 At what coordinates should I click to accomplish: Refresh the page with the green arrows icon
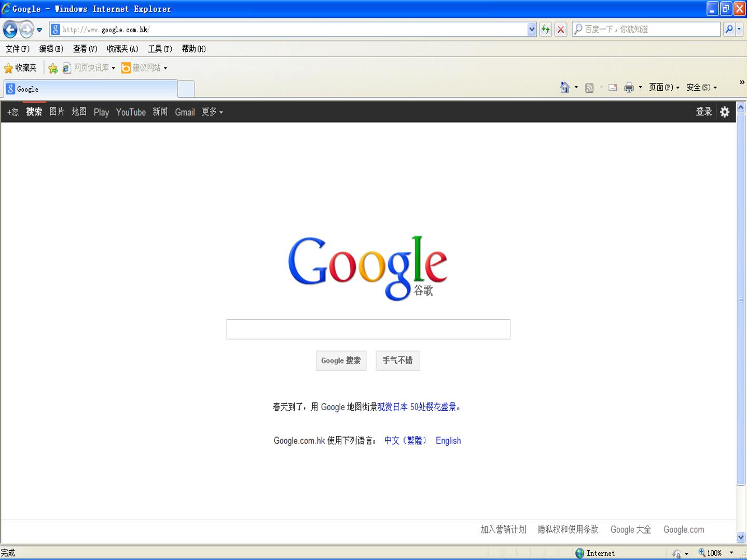tap(546, 30)
